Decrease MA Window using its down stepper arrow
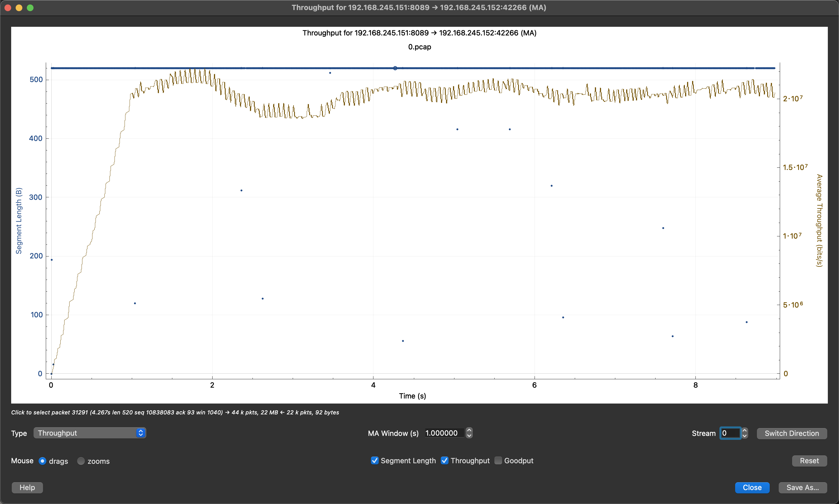 469,436
